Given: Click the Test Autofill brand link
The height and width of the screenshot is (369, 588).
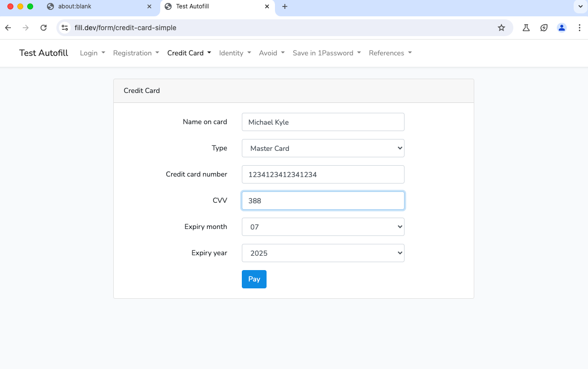Looking at the screenshot, I should coord(44,53).
